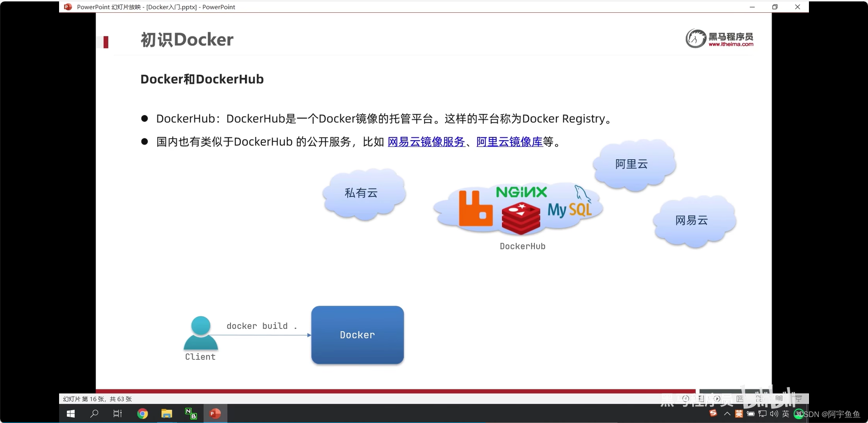This screenshot has width=868, height=423.
Task: Click PowerPoint logo in title bar
Action: tap(68, 7)
